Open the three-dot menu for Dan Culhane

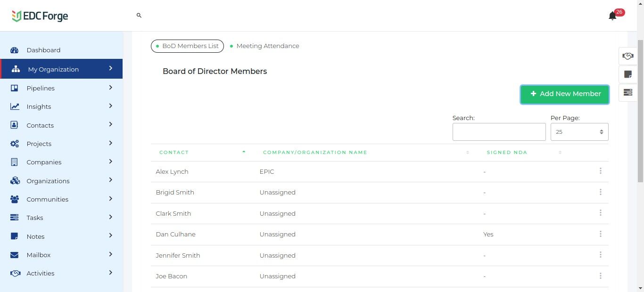pyautogui.click(x=600, y=234)
